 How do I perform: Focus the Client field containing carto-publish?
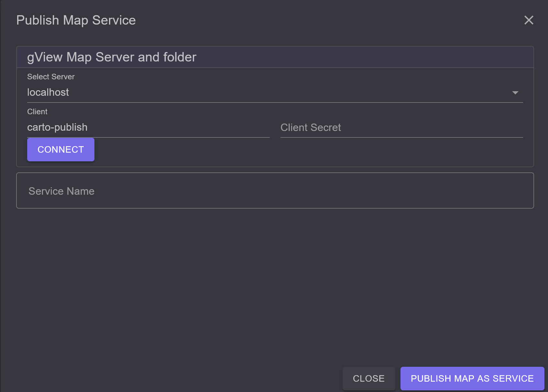[148, 127]
